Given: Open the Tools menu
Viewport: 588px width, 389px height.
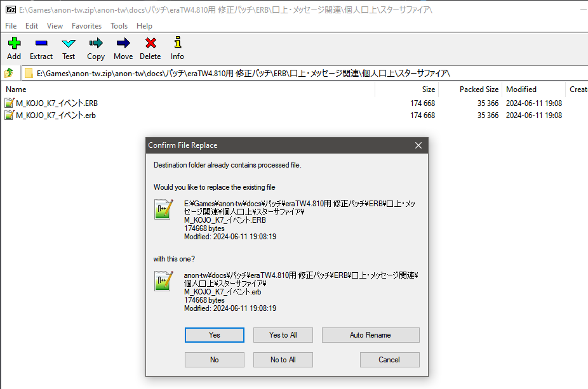Looking at the screenshot, I should (x=119, y=26).
